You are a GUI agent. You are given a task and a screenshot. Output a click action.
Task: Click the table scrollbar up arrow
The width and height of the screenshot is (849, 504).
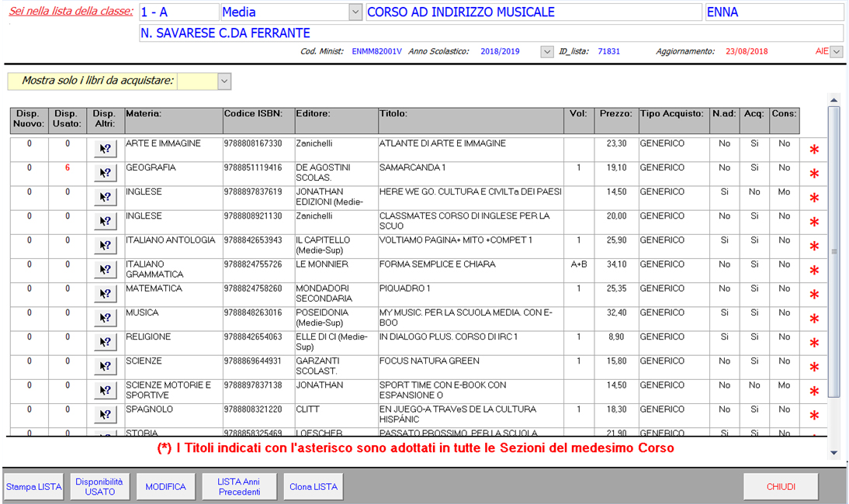833,100
